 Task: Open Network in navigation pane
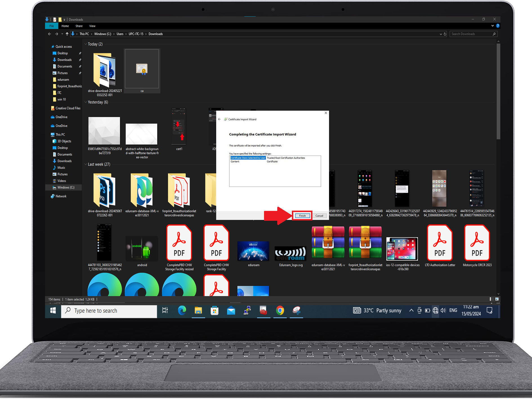coord(61,196)
